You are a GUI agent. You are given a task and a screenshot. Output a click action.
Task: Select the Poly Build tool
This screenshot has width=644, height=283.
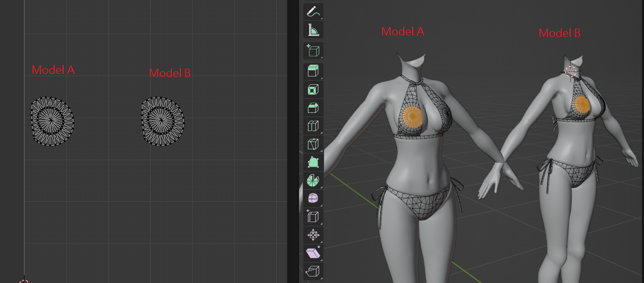point(313,162)
